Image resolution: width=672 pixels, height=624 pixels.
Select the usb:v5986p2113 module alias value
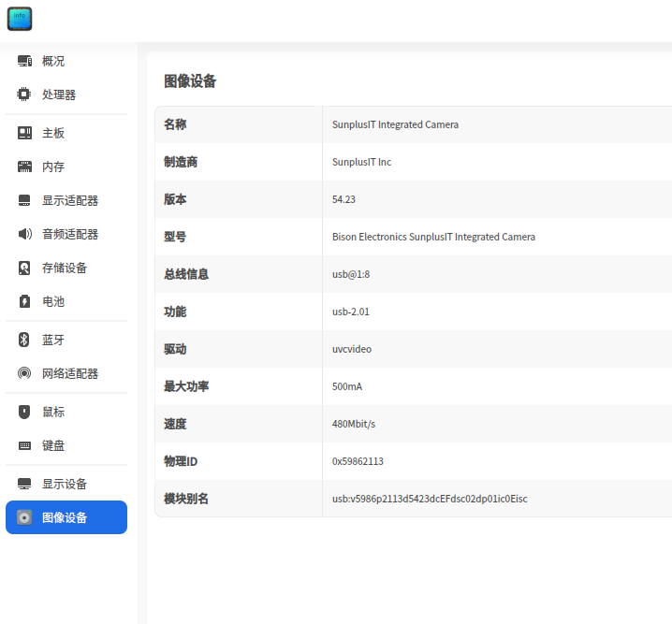430,499
